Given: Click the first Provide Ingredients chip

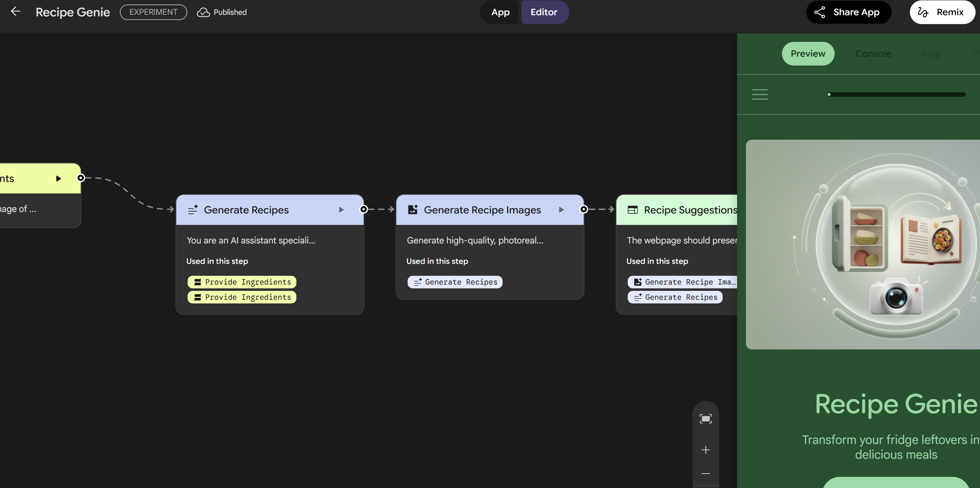Looking at the screenshot, I should coord(242,282).
